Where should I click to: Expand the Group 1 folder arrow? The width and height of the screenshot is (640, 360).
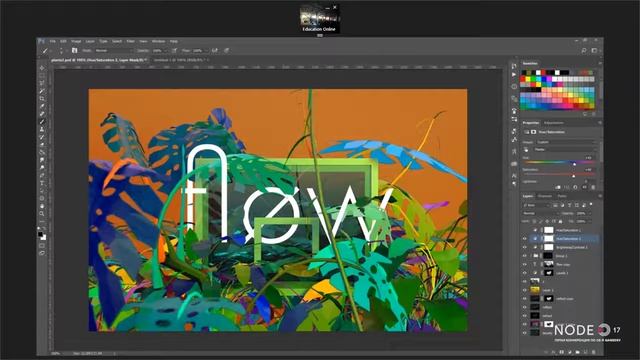531,256
